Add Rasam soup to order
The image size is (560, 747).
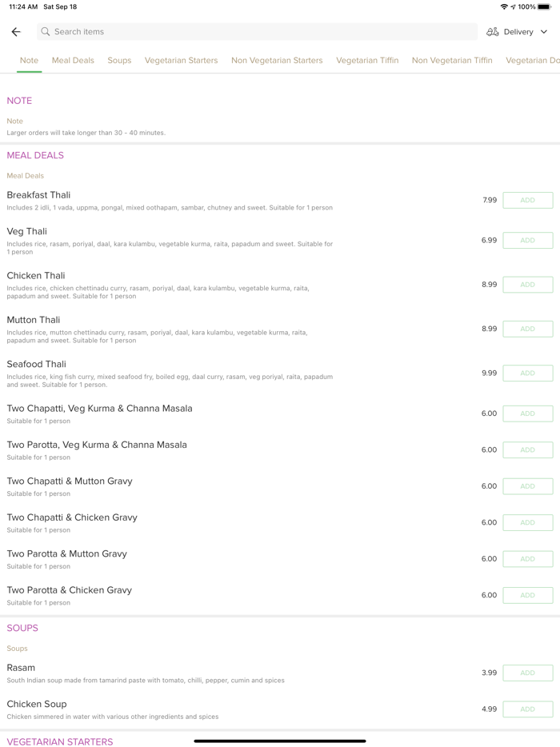click(527, 673)
